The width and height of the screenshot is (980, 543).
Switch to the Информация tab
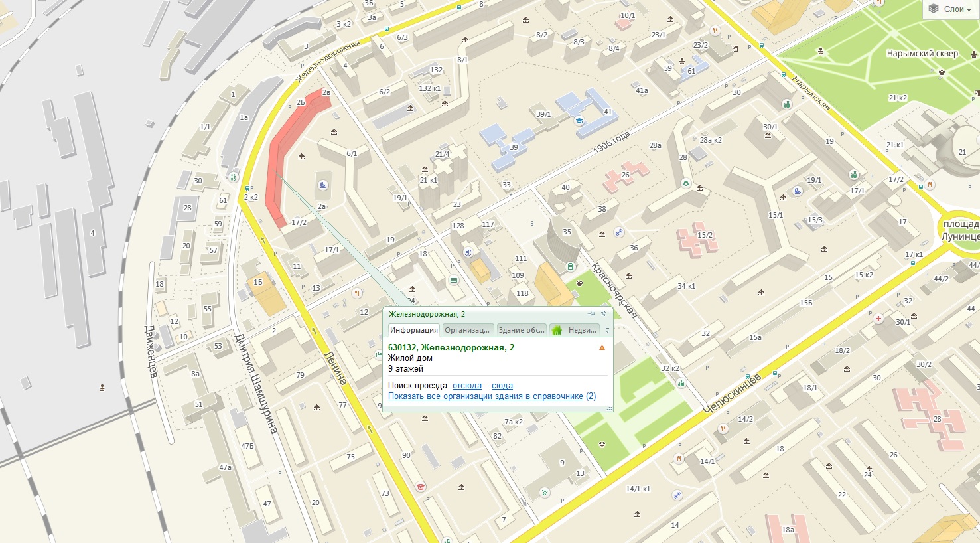pos(414,330)
